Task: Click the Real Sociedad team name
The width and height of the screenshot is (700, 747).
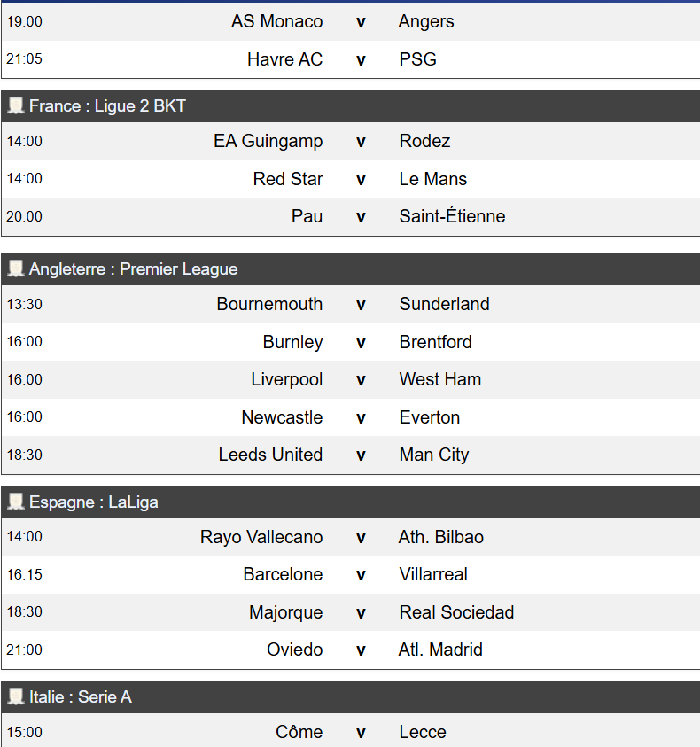Action: [456, 612]
